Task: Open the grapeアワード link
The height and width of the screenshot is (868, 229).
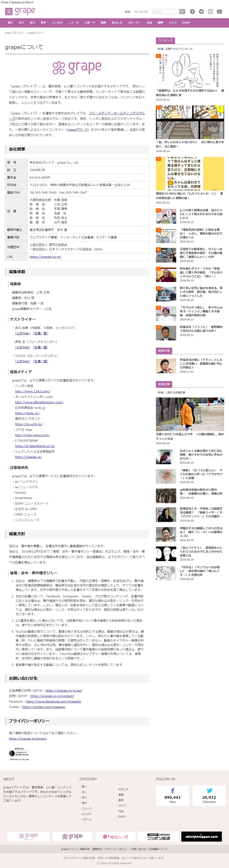Action: click(78, 129)
